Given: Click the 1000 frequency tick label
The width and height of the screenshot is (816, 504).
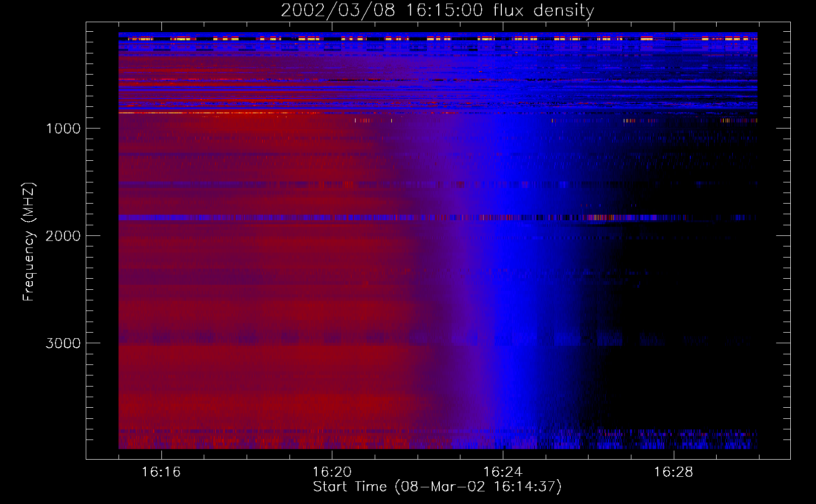Looking at the screenshot, I should (63, 129).
